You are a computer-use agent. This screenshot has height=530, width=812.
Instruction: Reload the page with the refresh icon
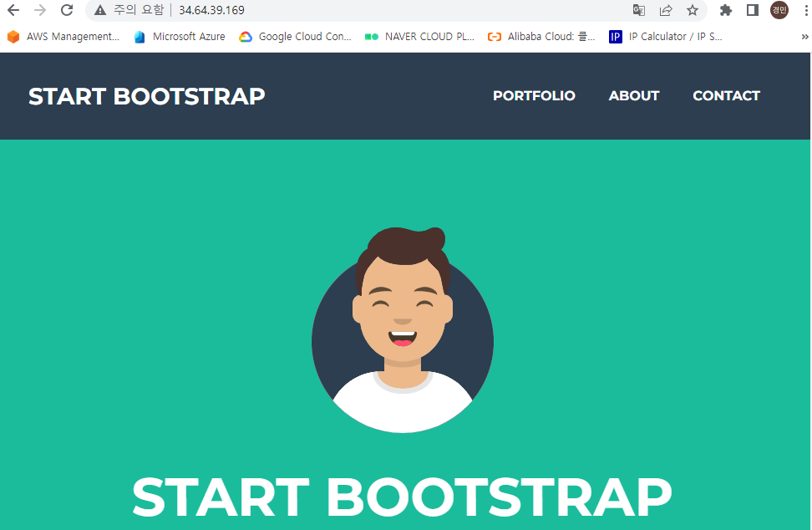[67, 10]
